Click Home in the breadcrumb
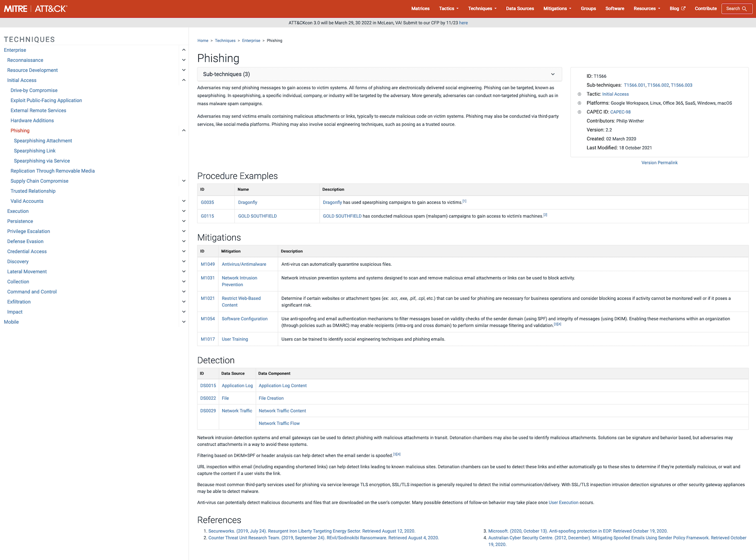 [203, 41]
